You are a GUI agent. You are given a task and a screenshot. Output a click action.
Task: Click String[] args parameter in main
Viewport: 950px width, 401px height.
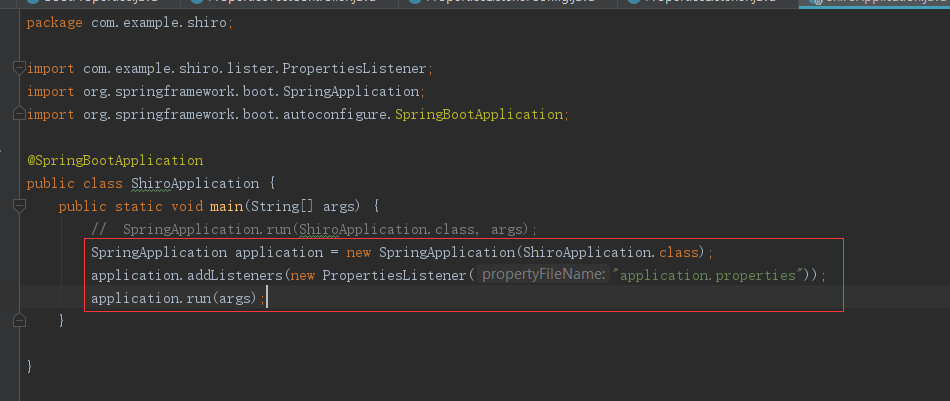(300, 206)
